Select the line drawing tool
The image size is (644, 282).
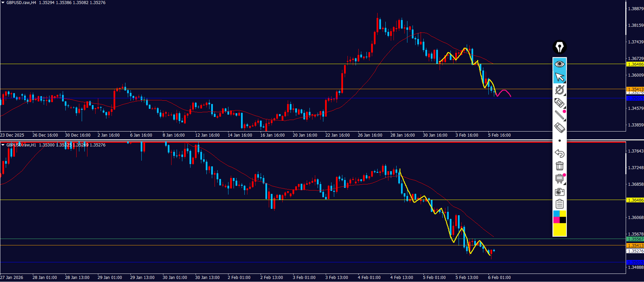point(560,115)
